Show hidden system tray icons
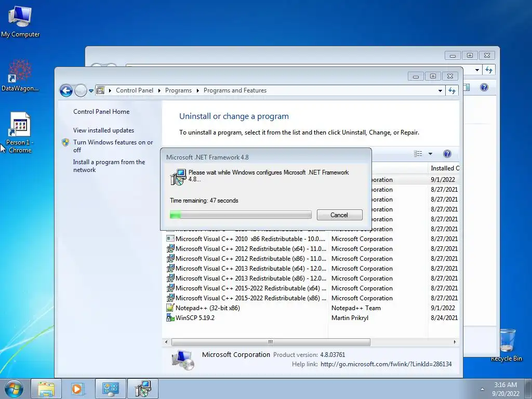This screenshot has width=532, height=399. coord(482,389)
